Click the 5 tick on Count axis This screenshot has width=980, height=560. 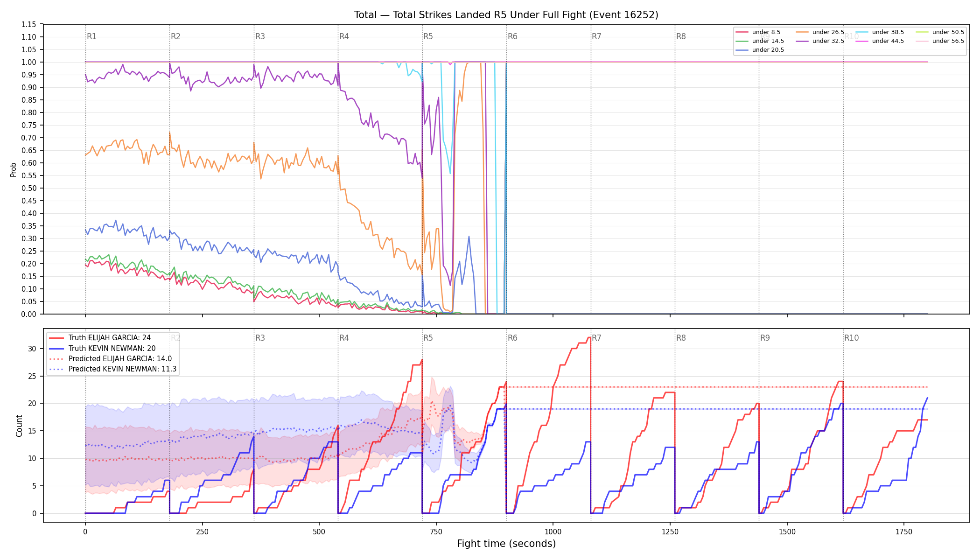[x=34, y=486]
